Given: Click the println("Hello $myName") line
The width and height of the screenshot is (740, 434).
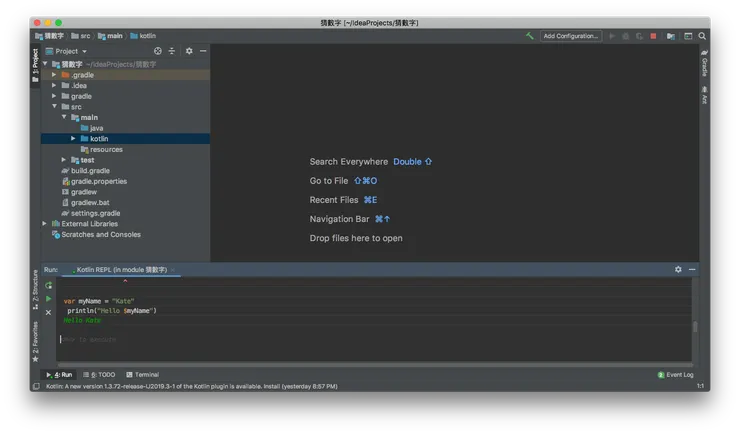Looking at the screenshot, I should pos(112,310).
